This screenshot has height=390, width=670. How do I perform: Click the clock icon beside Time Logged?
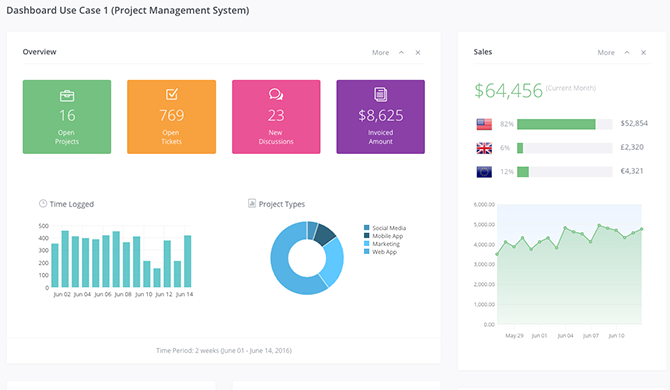coord(43,203)
